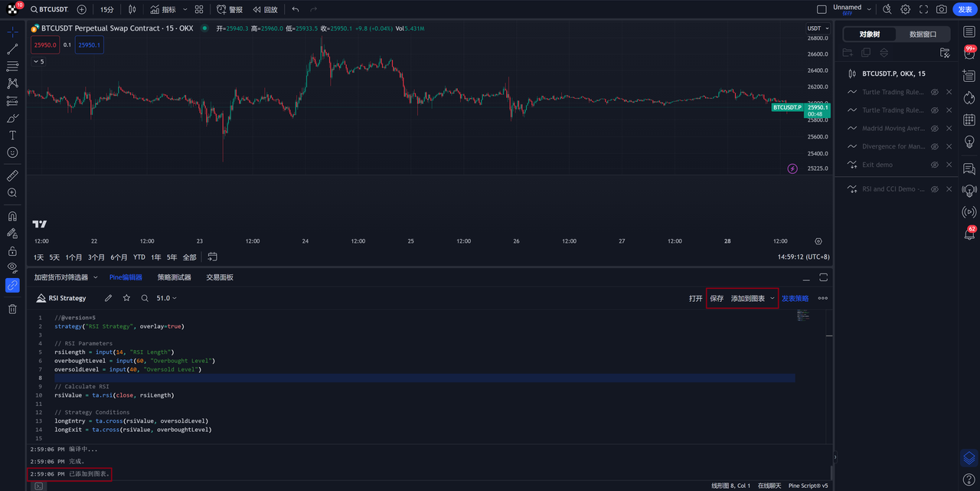Hide the Madrid Moving Average indicator
The image size is (980, 491).
934,128
